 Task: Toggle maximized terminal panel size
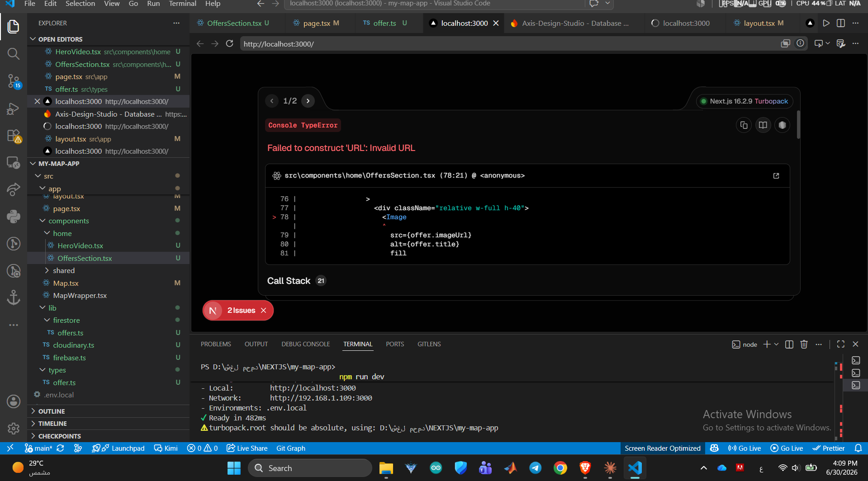841,344
